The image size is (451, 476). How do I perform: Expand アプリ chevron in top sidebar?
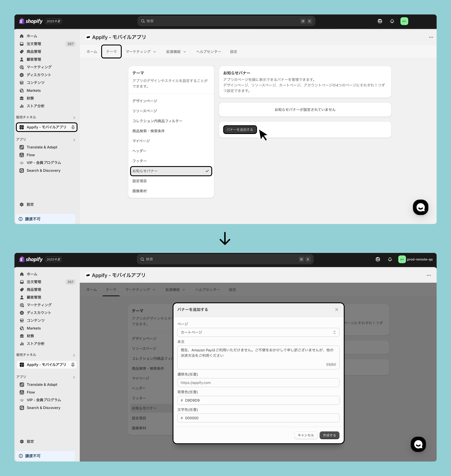(74, 140)
